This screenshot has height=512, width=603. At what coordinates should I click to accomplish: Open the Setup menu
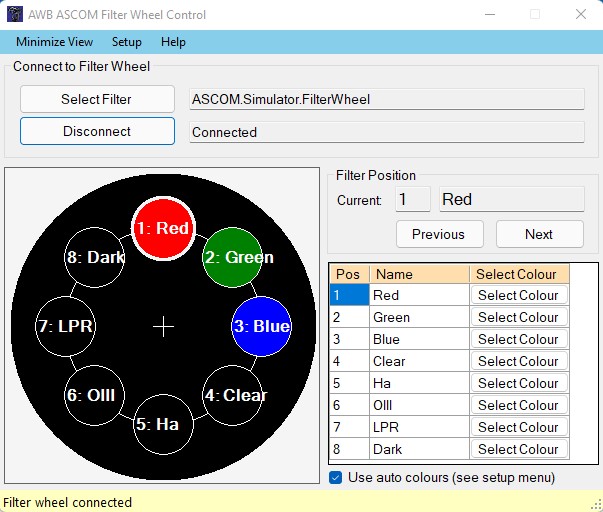pos(127,42)
